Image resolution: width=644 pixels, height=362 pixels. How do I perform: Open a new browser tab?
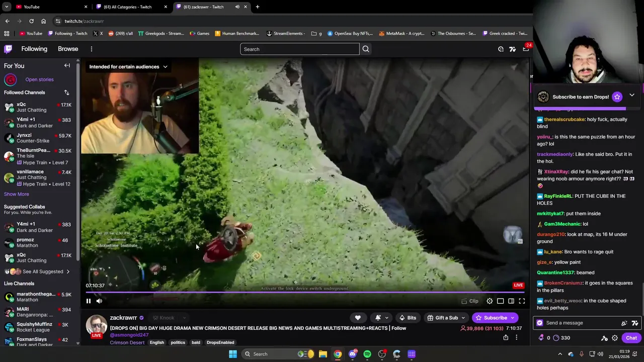pos(257,7)
